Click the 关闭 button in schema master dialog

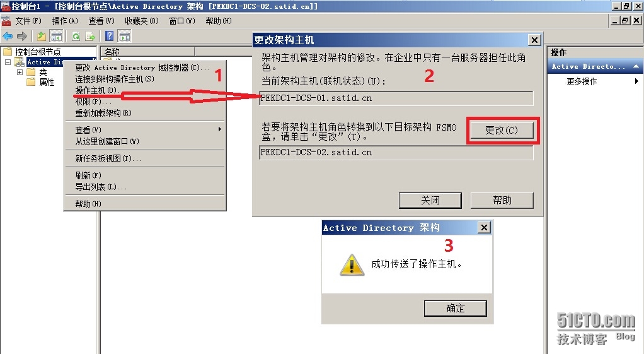430,200
